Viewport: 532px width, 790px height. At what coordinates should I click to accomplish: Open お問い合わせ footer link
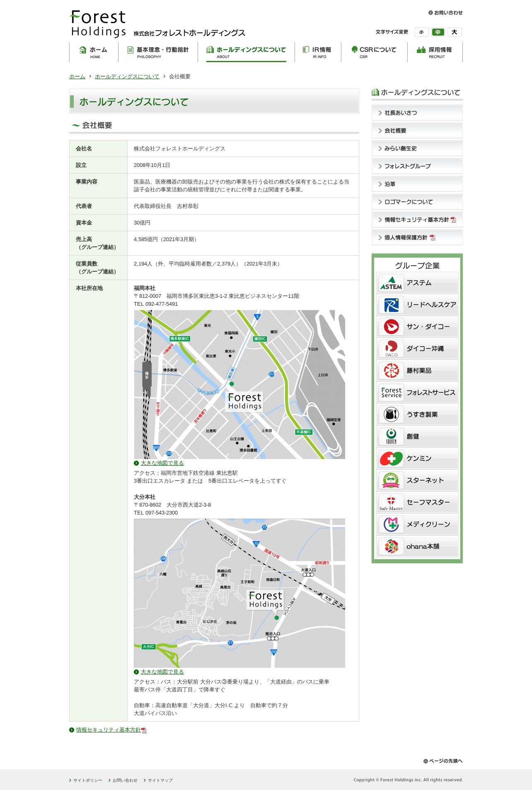tap(125, 780)
